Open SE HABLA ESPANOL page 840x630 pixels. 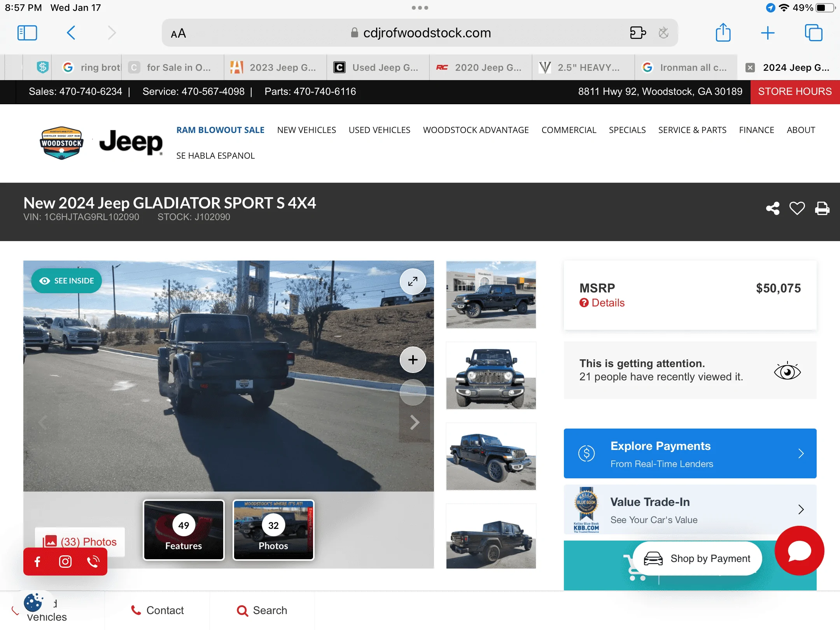[215, 156]
